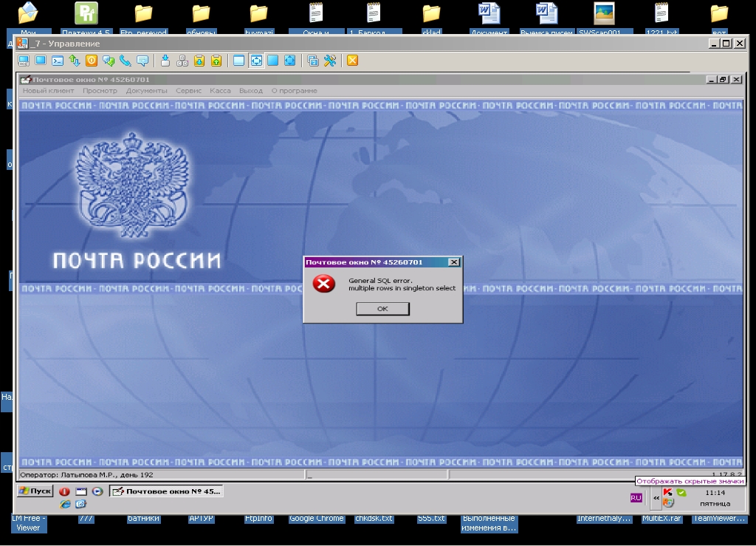This screenshot has width=756, height=546.
Task: Click OK in the SQL error dialog
Action: [383, 309]
